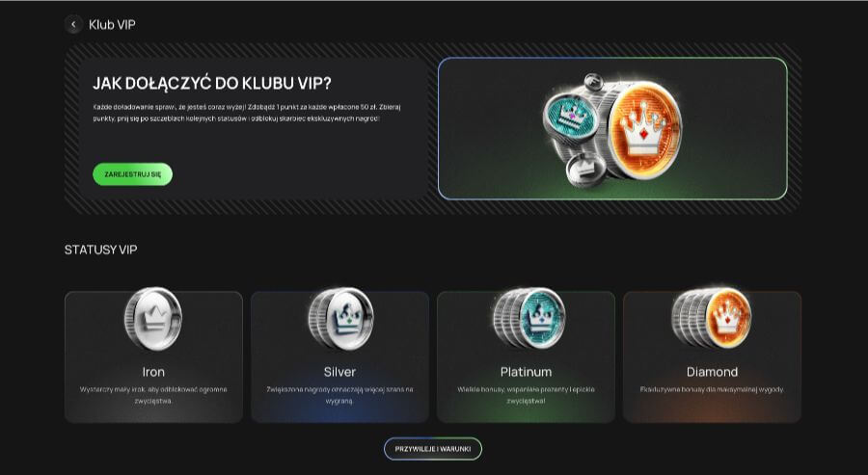
Task: Click the large orange crown coin in banner
Action: point(645,130)
